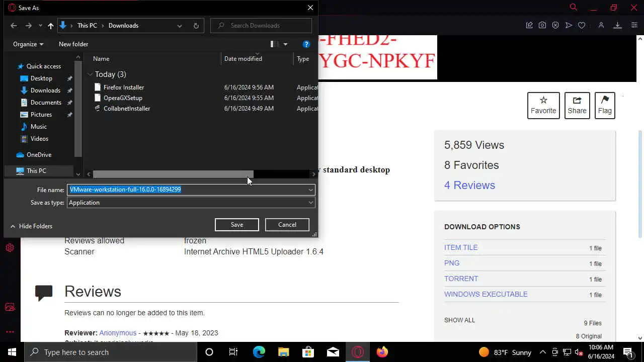Click the Opera edit page icon

(x=529, y=25)
